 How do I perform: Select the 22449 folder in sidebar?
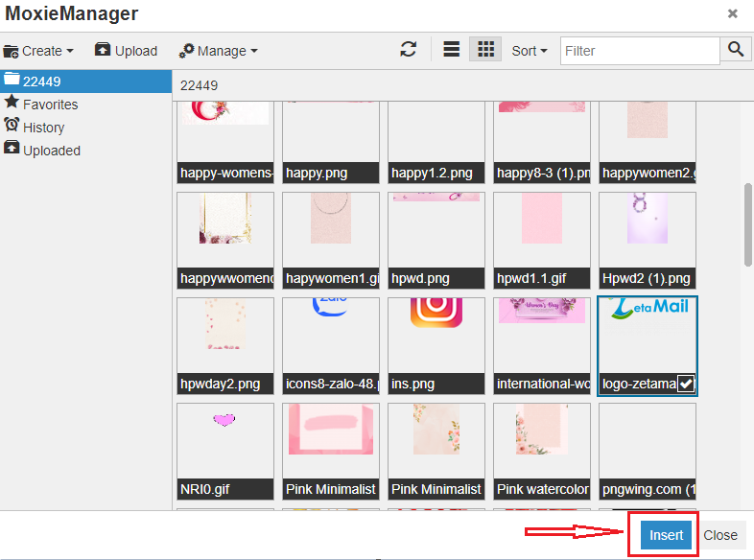(85, 82)
